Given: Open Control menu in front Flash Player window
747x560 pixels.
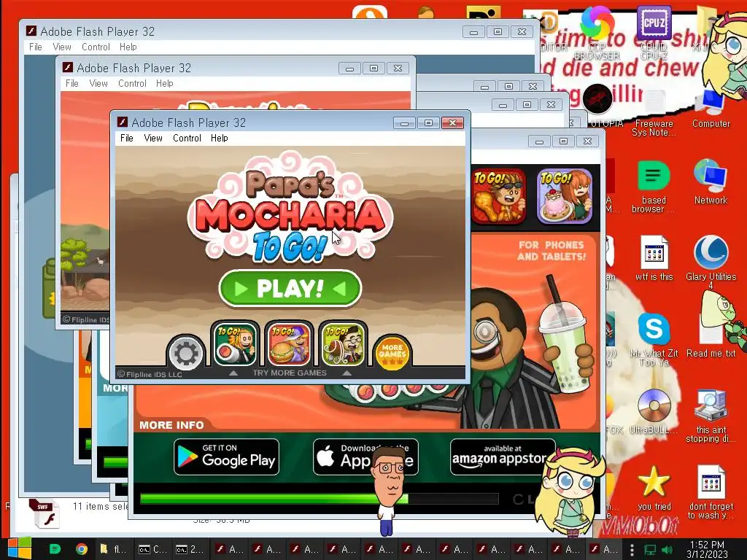Looking at the screenshot, I should (x=187, y=138).
